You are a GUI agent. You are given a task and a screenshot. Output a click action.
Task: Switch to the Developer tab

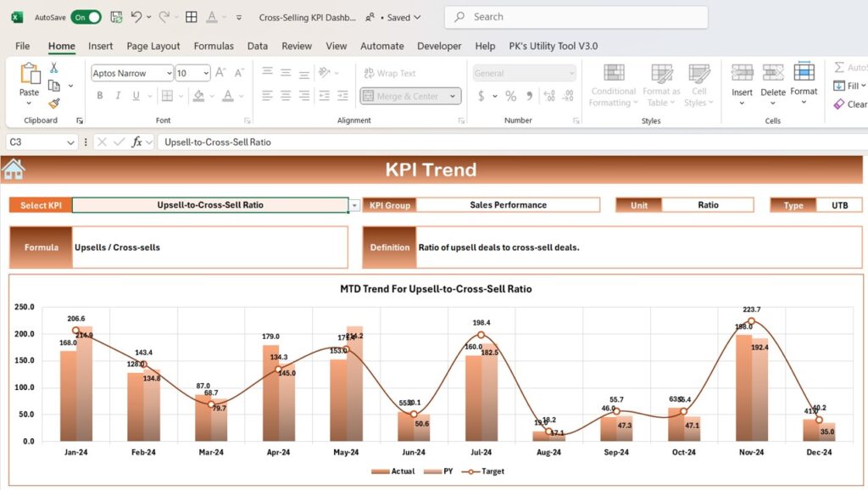point(439,46)
